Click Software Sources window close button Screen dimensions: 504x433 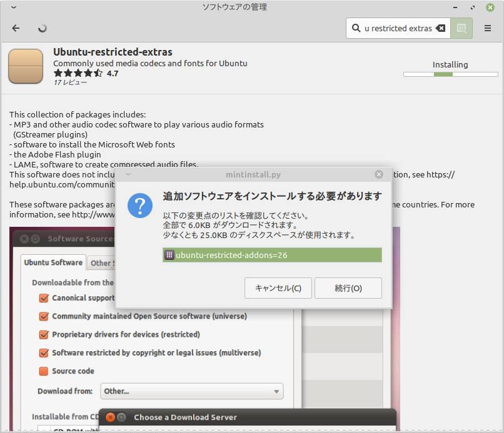pos(24,239)
